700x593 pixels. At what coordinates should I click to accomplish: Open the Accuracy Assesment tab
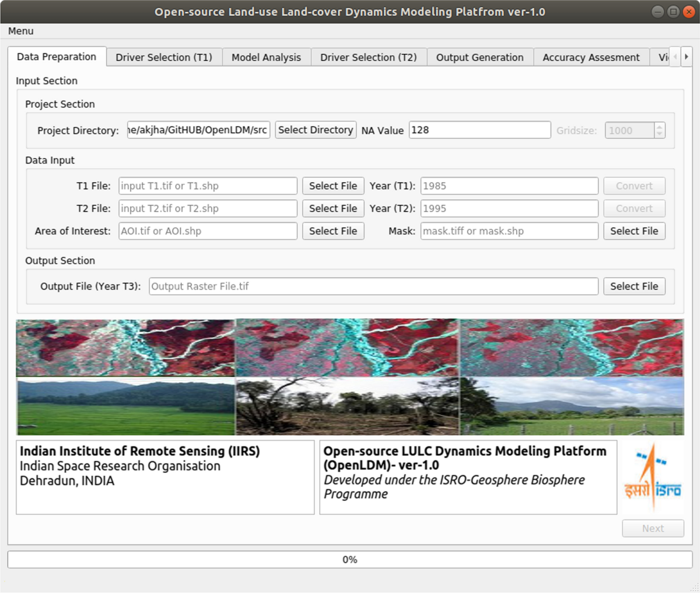(x=591, y=57)
